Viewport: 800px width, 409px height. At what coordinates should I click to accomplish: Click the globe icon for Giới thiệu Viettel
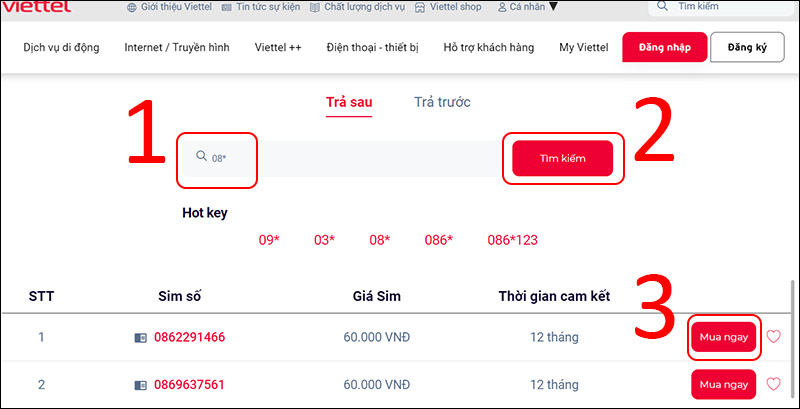[133, 7]
